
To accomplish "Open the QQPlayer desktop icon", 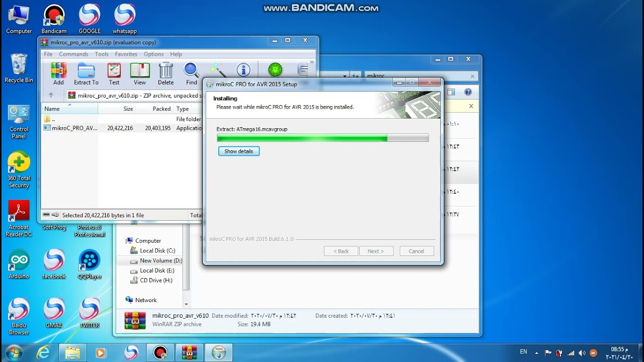I will pyautogui.click(x=90, y=264).
